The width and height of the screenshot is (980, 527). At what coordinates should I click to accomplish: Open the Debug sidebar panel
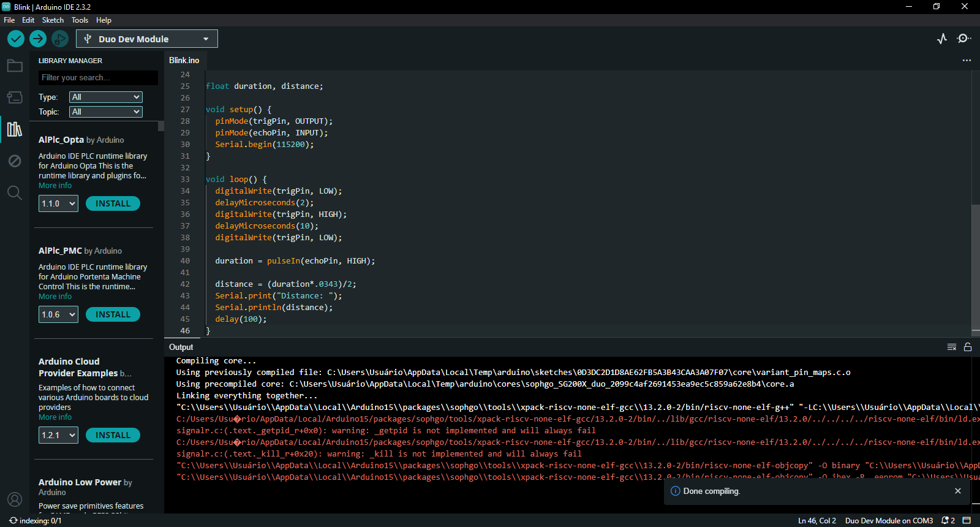pyautogui.click(x=15, y=161)
